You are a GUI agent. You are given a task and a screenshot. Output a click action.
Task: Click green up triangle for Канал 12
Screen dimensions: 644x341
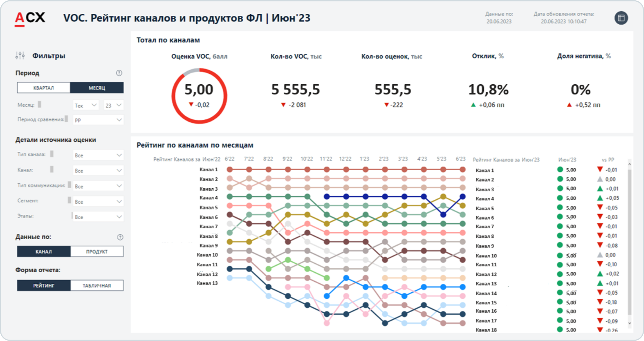(x=600, y=274)
